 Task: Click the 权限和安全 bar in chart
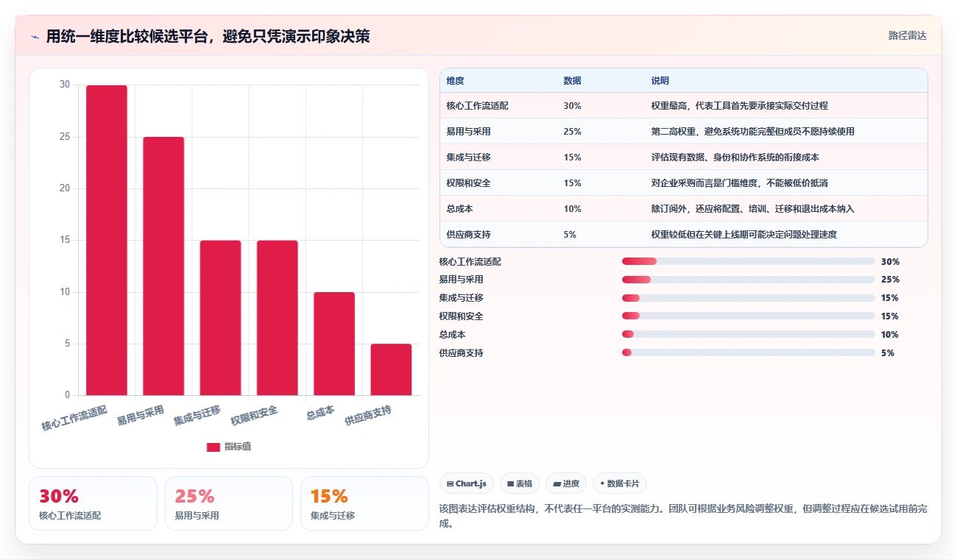click(278, 318)
